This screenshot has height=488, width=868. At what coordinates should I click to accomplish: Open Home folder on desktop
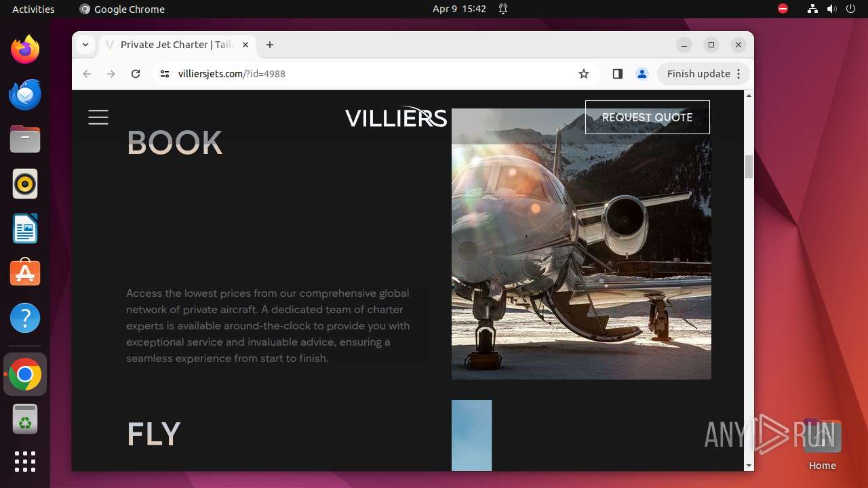(822, 445)
